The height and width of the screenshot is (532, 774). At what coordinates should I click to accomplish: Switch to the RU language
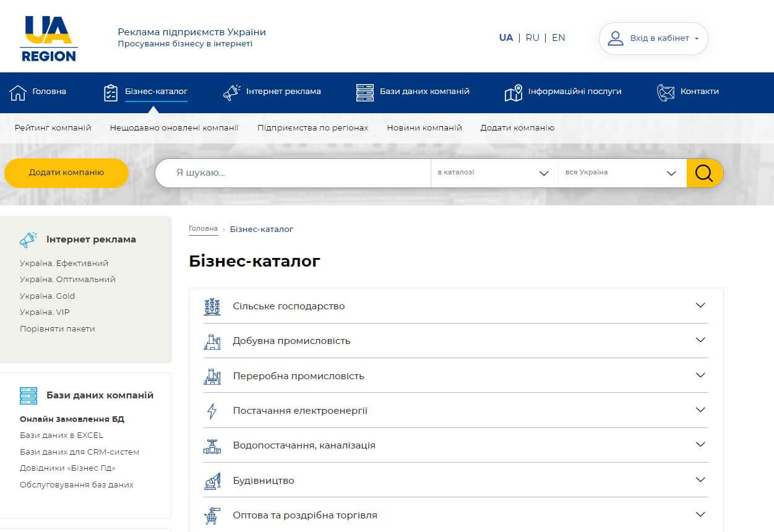click(532, 37)
